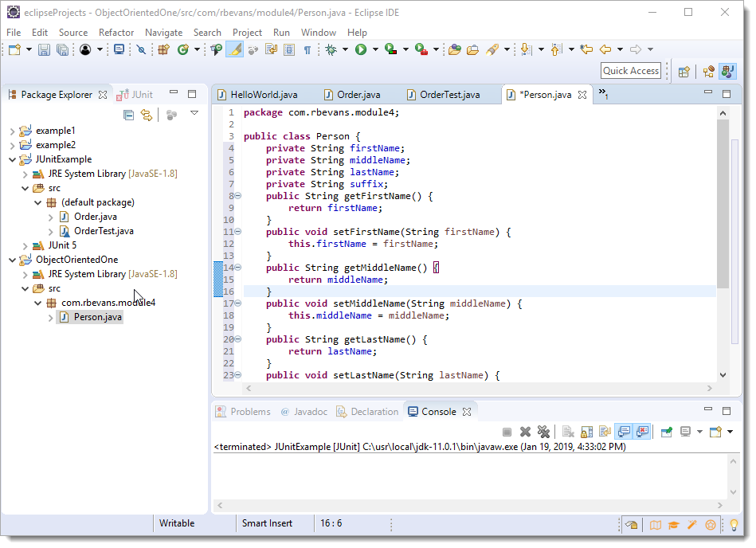
Task: Toggle Show Console on Standard Out
Action: 624,432
